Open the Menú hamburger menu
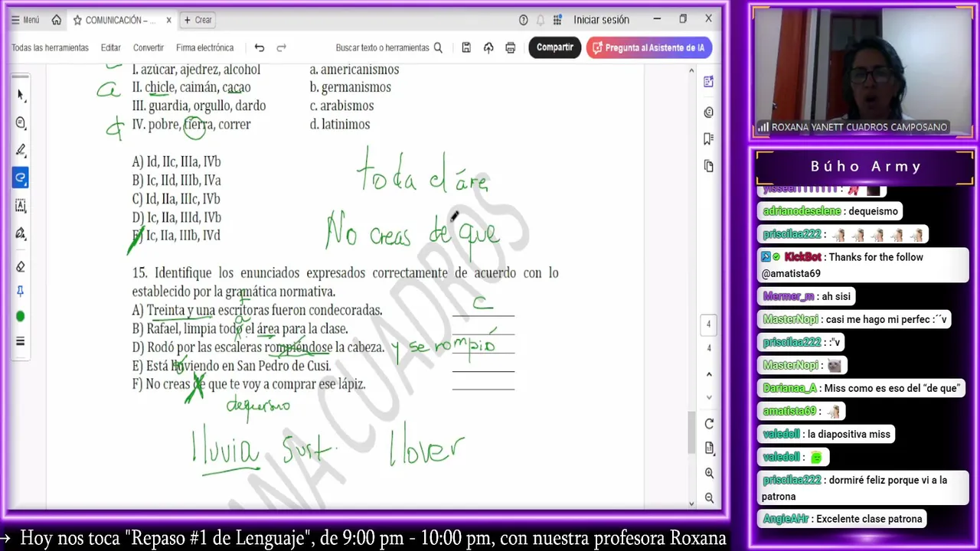980x551 pixels. coord(25,20)
